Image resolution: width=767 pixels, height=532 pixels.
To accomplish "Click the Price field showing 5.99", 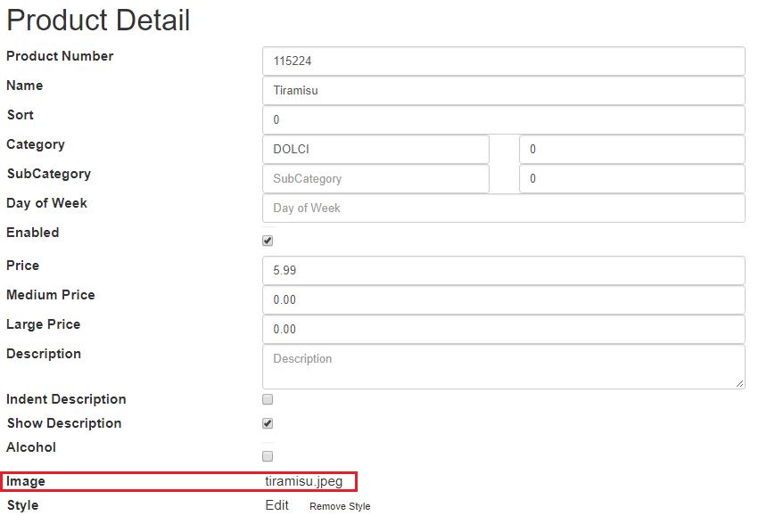I will [x=504, y=270].
